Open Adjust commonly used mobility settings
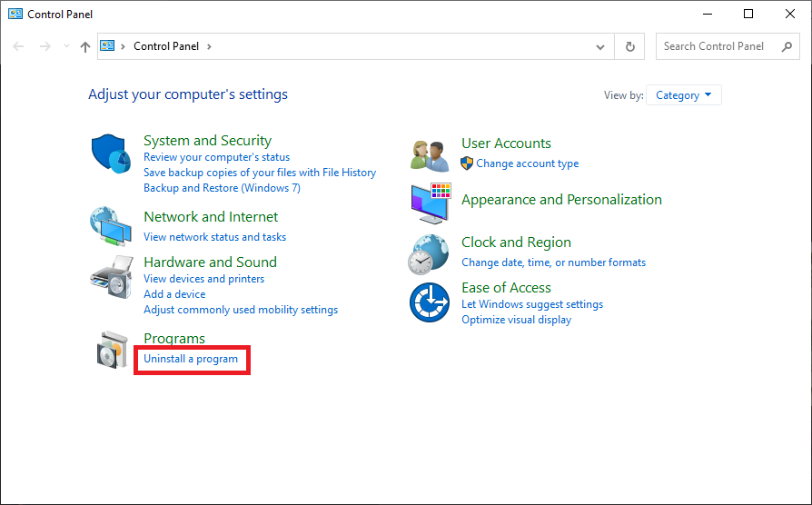The width and height of the screenshot is (812, 505). (241, 310)
